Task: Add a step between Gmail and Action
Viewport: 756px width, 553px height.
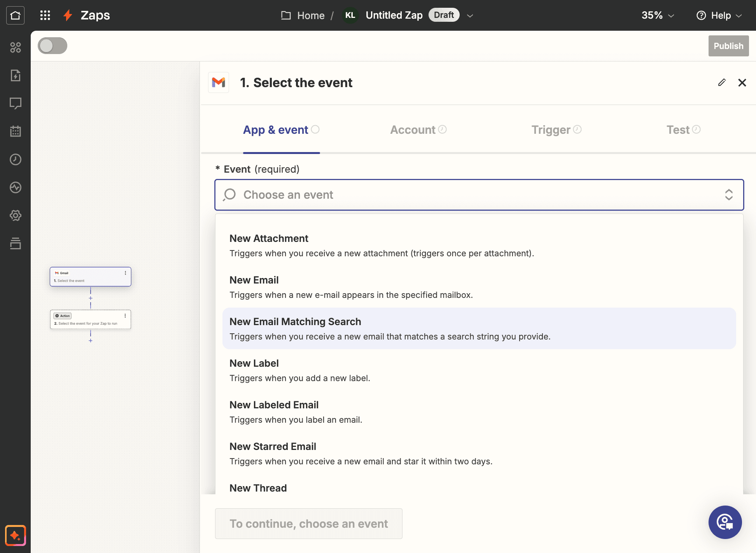Action: [x=91, y=298]
